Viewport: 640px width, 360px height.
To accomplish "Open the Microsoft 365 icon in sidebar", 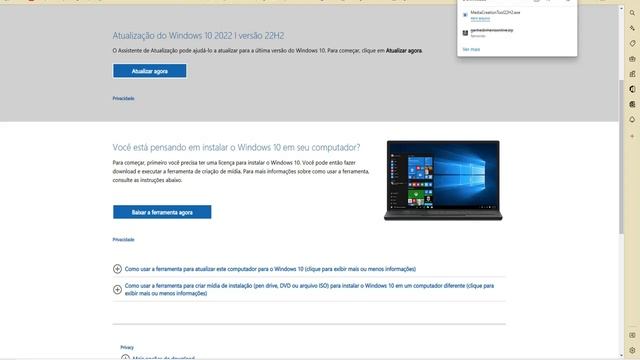I will [632, 89].
